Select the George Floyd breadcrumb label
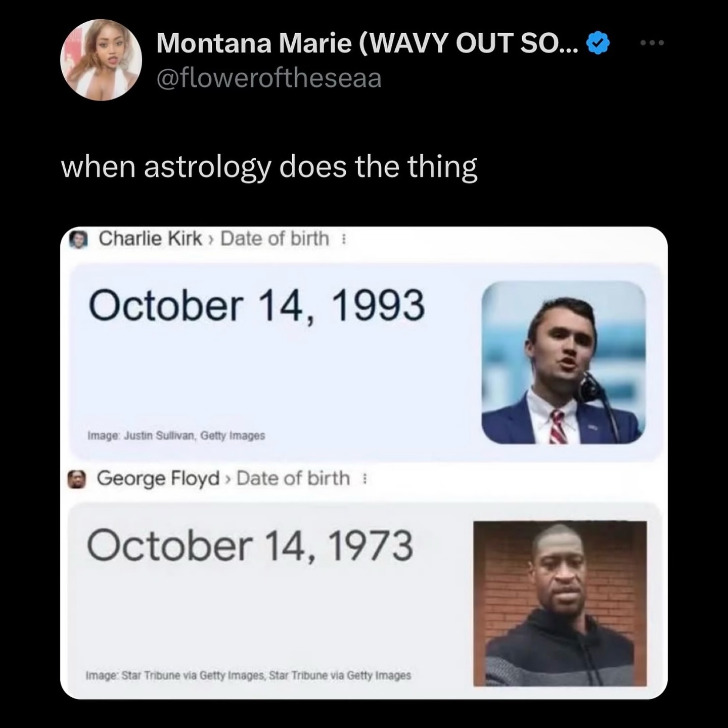The height and width of the screenshot is (728, 728). pos(158,478)
